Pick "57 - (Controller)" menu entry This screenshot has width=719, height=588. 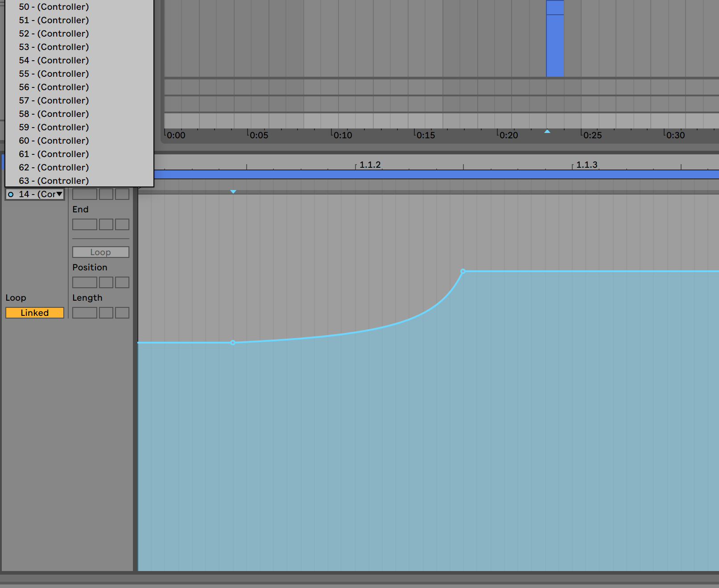coord(54,101)
